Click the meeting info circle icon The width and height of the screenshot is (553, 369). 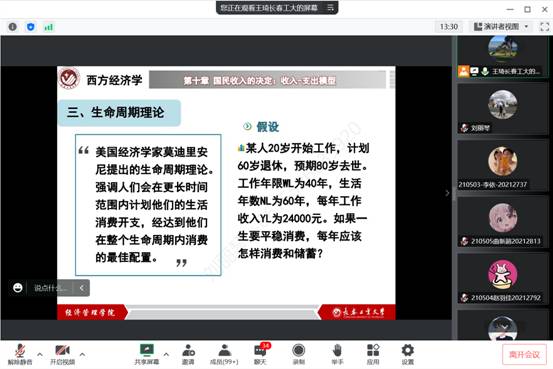(x=13, y=27)
